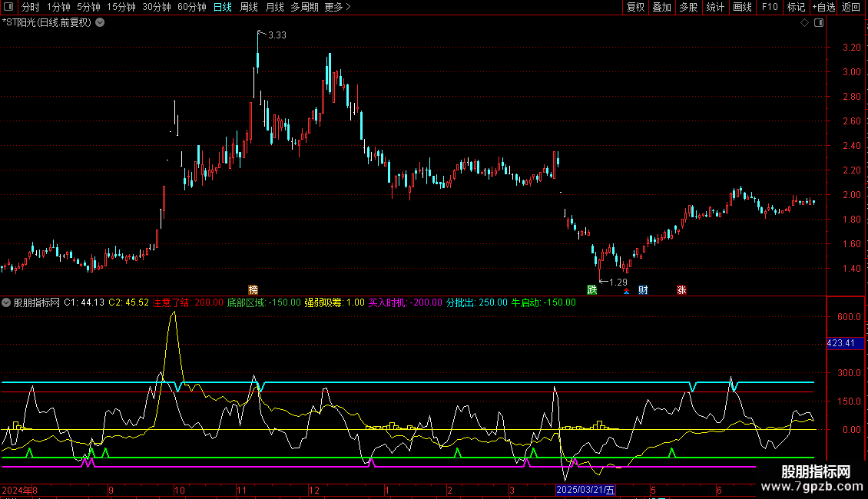868x499 pixels.
Task: Toggle the right side panel icon
Action: 819,23
